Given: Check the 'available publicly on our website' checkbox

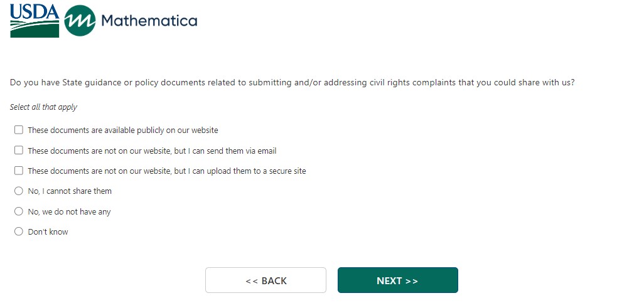Looking at the screenshot, I should [19, 130].
